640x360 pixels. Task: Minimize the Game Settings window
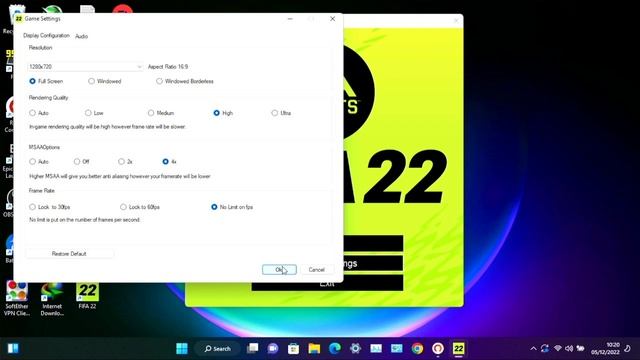[x=290, y=19]
